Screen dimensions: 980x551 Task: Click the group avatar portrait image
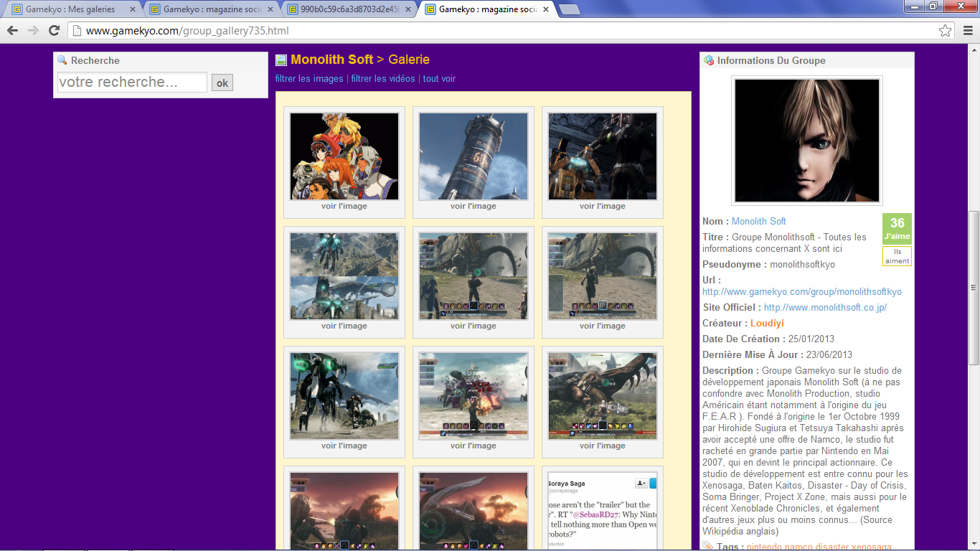[x=807, y=141]
